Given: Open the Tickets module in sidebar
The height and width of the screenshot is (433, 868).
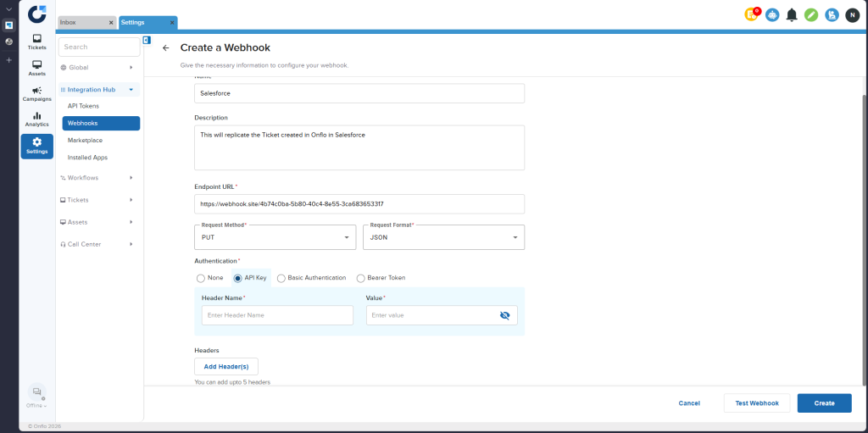Looking at the screenshot, I should (37, 42).
